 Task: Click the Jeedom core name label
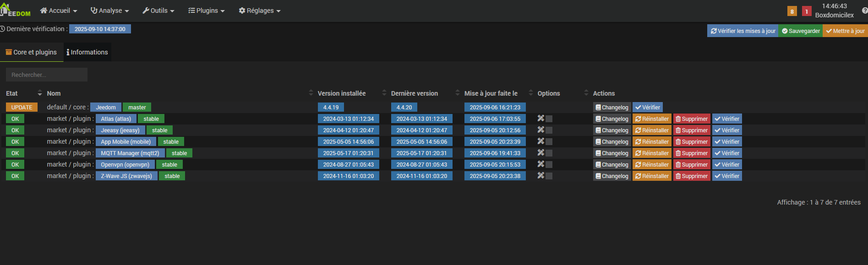106,107
